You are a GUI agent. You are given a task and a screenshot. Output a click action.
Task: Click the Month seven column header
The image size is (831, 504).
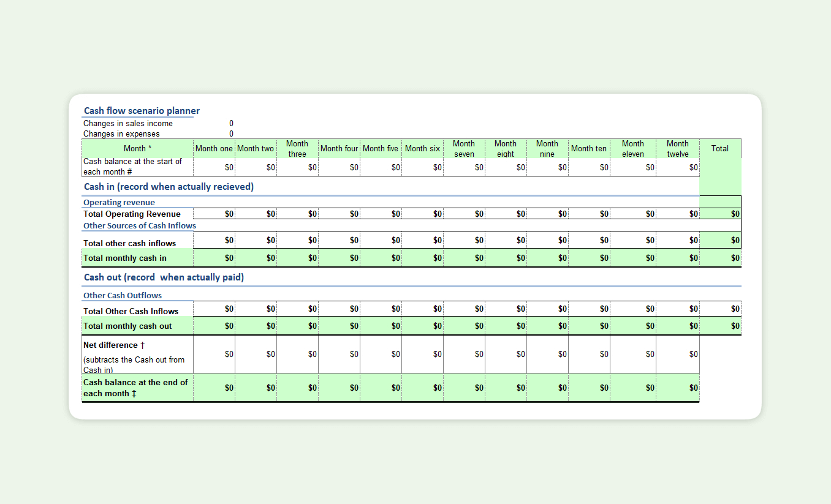tap(464, 149)
